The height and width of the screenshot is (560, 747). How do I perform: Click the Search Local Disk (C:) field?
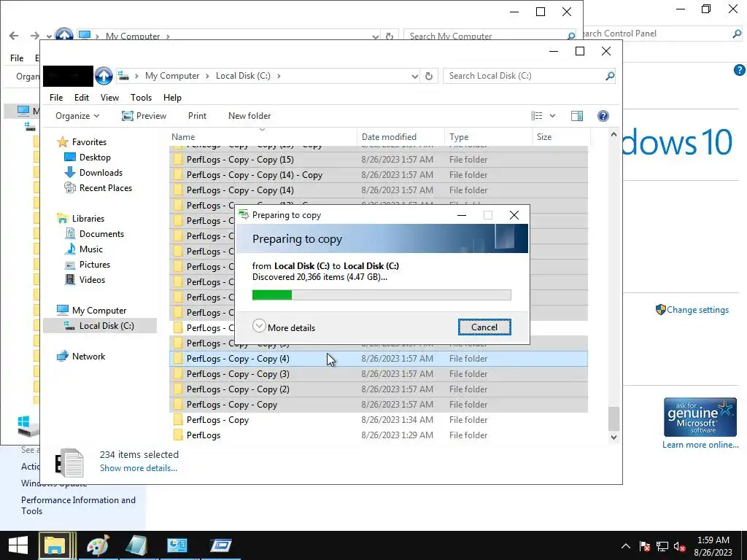click(524, 76)
